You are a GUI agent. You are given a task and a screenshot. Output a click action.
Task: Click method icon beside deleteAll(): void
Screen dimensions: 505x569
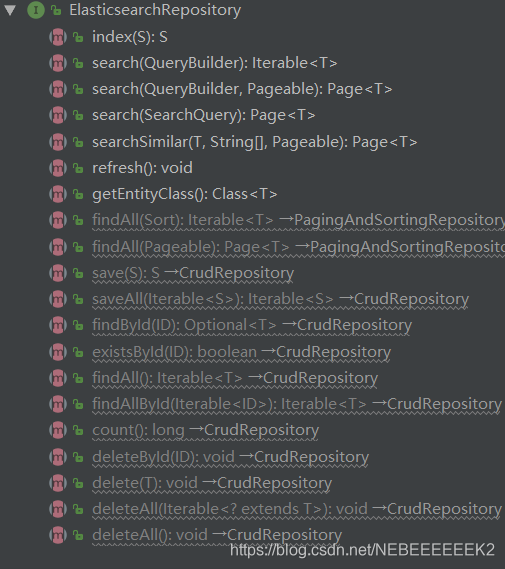(58, 535)
